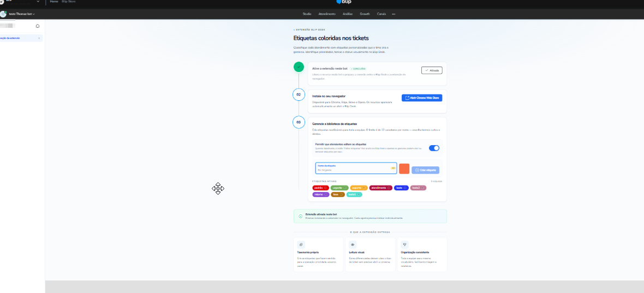Click the 'Leitura visual' card title
Image resolution: width=644 pixels, height=293 pixels.
click(356, 253)
